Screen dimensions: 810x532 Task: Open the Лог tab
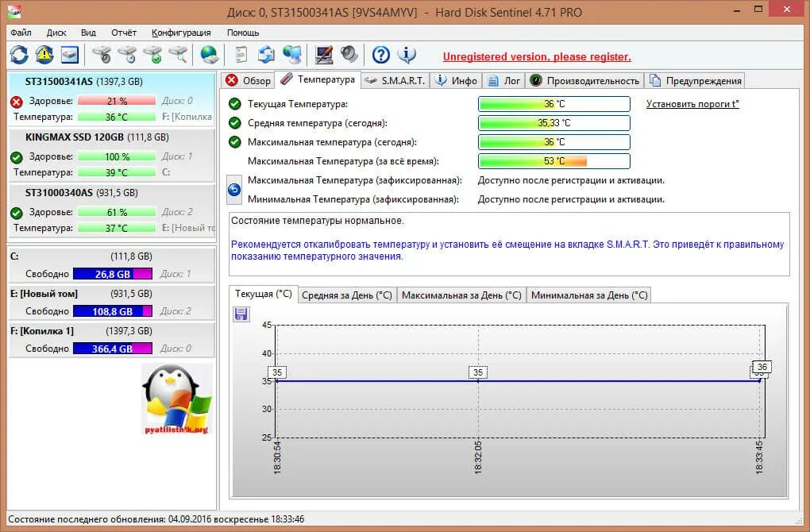pos(504,80)
